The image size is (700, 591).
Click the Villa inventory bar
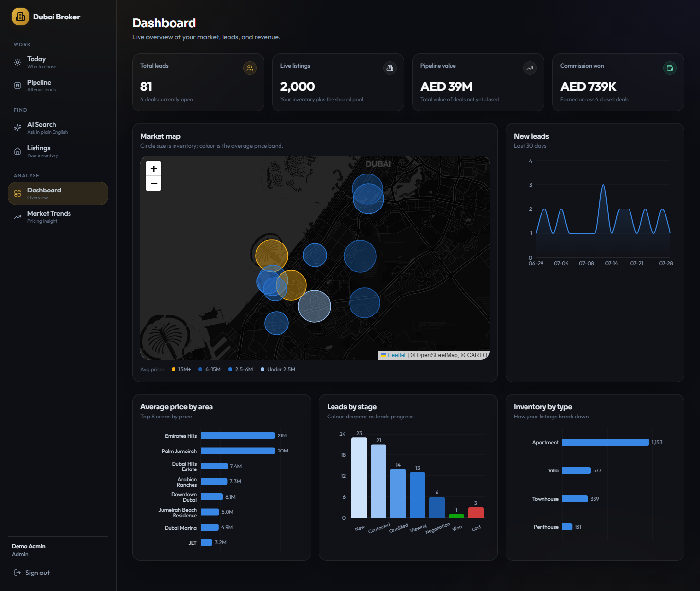pyautogui.click(x=577, y=470)
